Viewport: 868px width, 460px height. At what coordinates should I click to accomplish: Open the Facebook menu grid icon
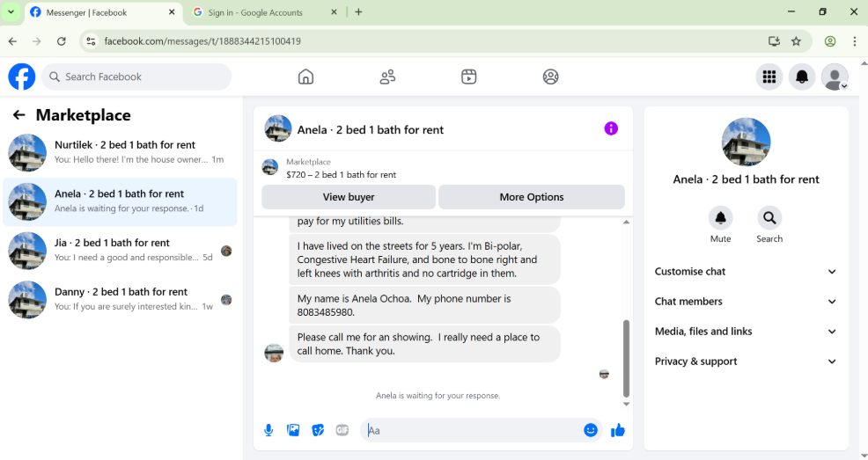[769, 77]
